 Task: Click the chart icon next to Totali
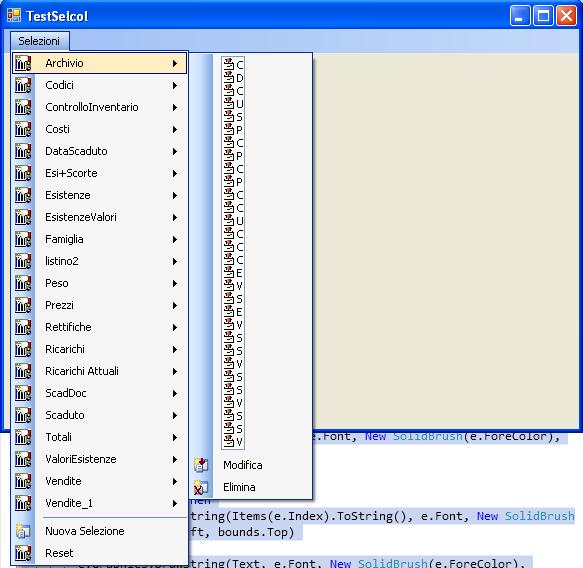click(x=23, y=437)
